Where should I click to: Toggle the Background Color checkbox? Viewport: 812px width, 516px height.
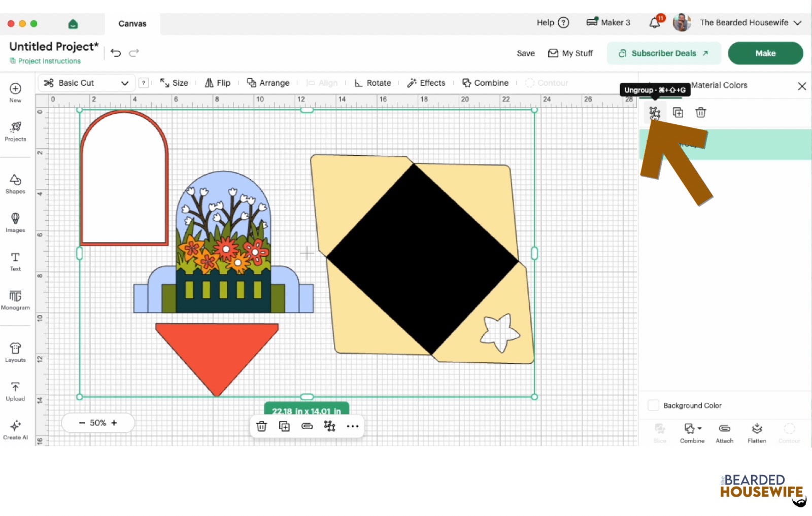(654, 405)
